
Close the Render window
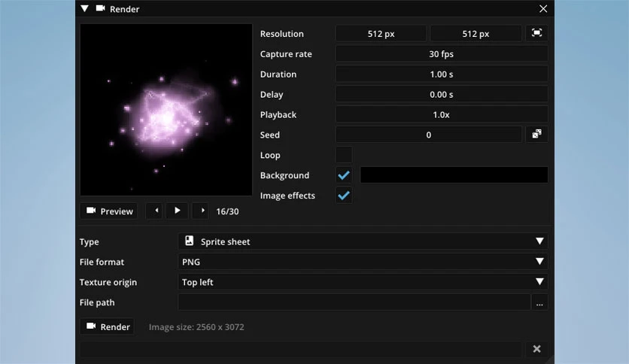point(543,9)
